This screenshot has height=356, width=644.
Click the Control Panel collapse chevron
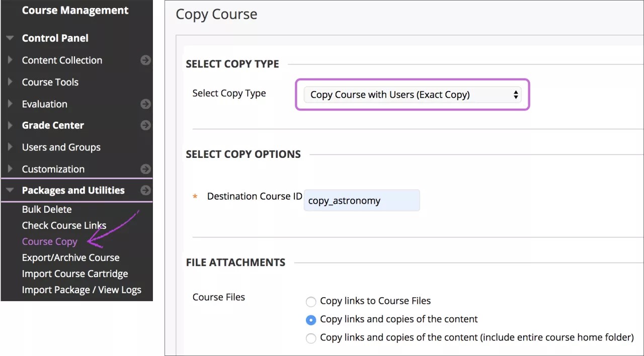[x=10, y=38]
